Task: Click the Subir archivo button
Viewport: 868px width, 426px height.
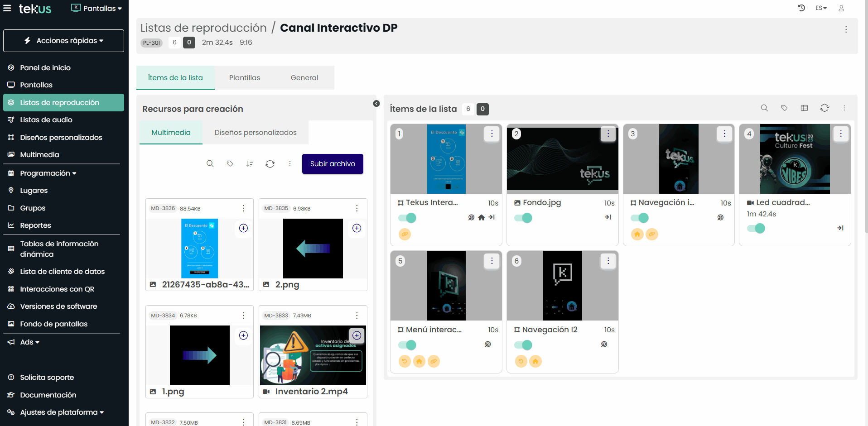Action: coord(333,164)
